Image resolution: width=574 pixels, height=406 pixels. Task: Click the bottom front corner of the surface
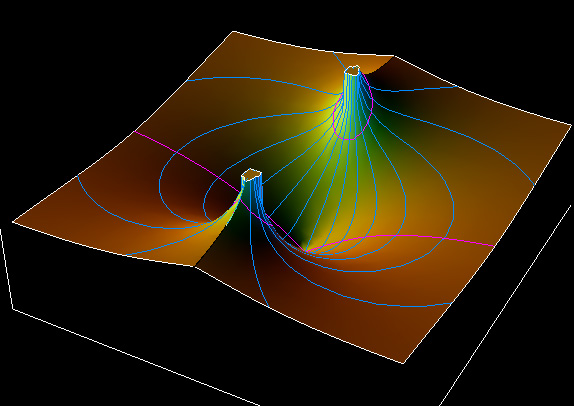(403, 363)
